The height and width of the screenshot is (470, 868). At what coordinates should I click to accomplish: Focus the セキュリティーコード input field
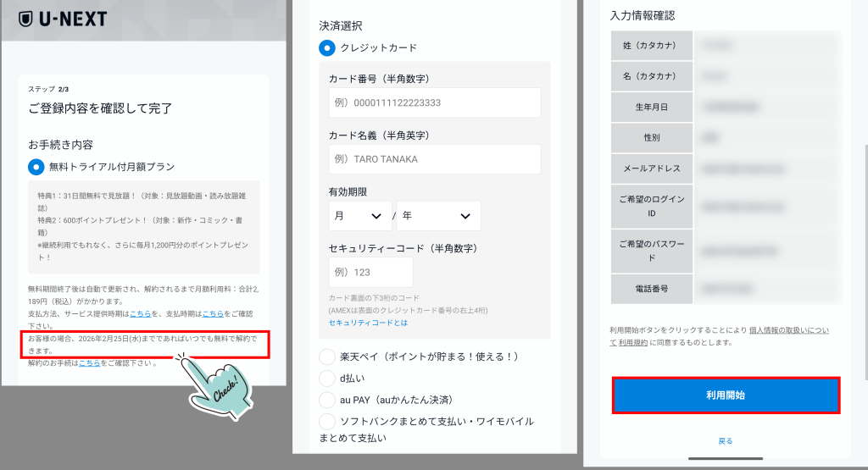coord(370,273)
